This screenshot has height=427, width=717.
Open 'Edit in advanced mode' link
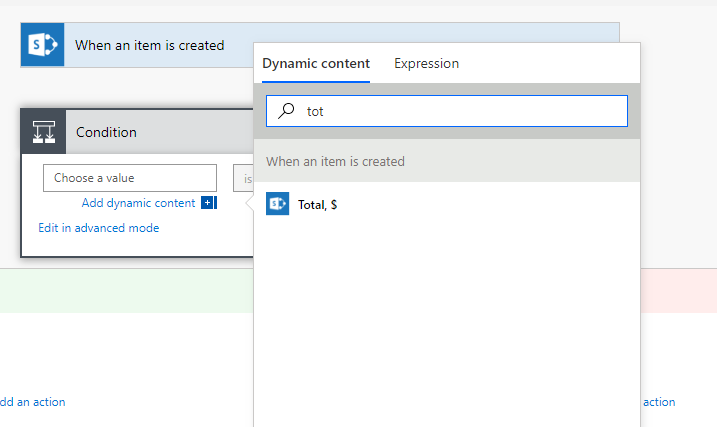coord(98,228)
